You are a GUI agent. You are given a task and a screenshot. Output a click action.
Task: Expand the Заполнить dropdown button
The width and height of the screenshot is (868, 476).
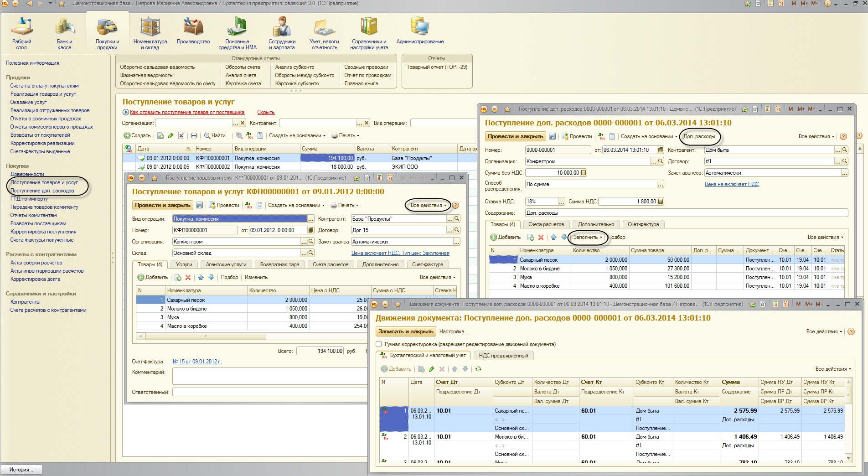pos(588,237)
